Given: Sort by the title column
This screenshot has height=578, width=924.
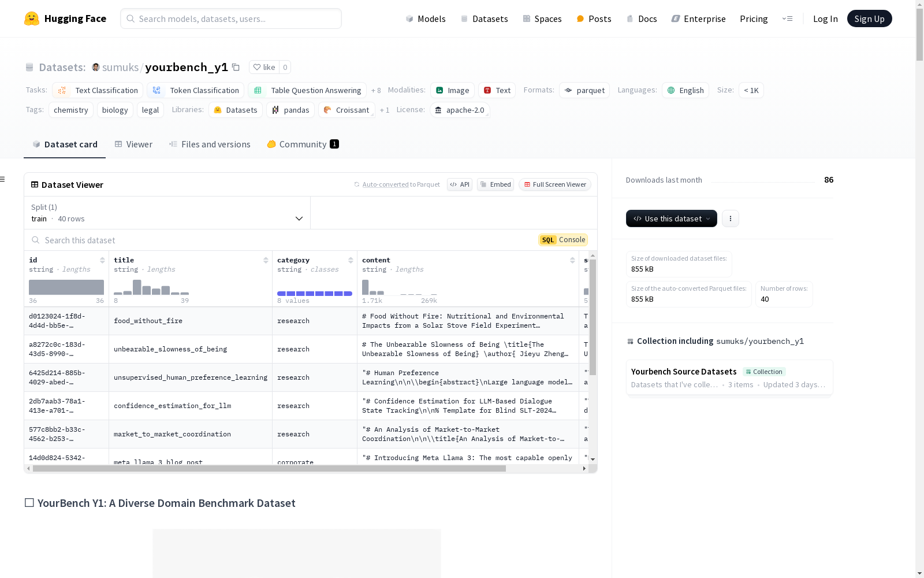Looking at the screenshot, I should 266,260.
